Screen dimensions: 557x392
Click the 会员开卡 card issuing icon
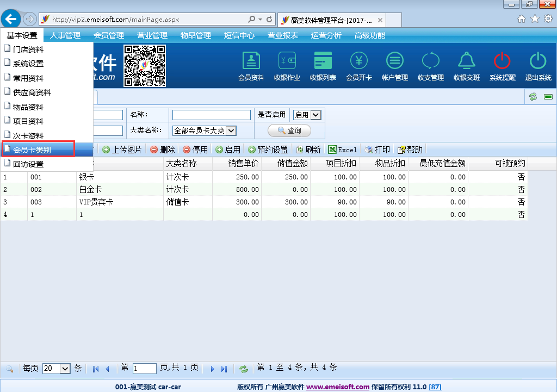pos(359,66)
